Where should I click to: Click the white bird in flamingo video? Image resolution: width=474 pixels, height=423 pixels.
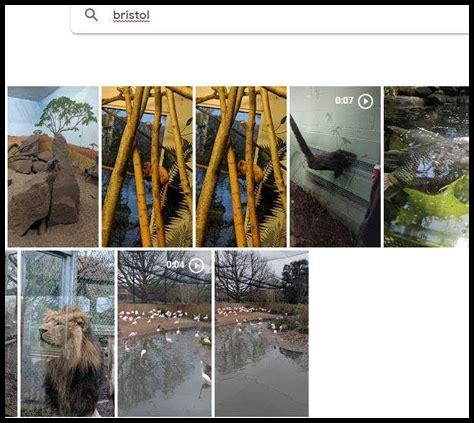pyautogui.click(x=206, y=375)
